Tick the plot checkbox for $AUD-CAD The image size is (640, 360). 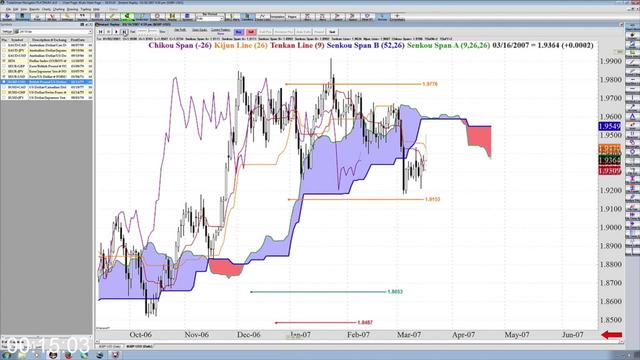(x=4, y=45)
